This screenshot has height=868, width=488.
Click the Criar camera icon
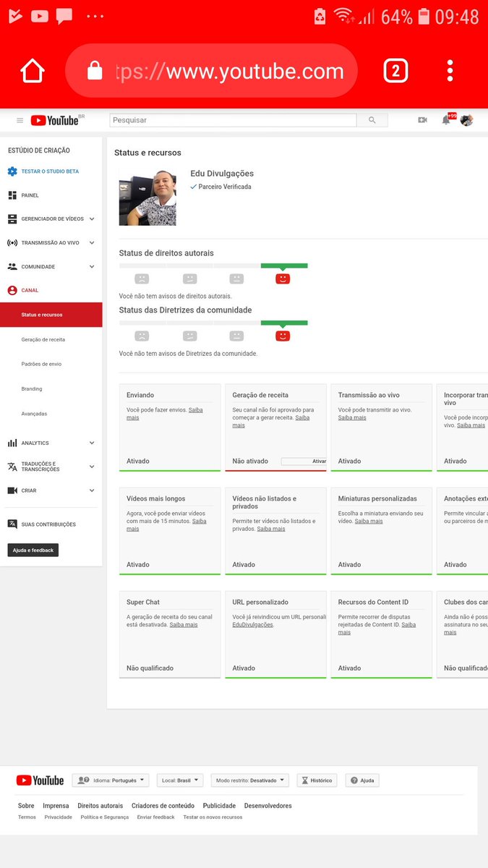12,490
